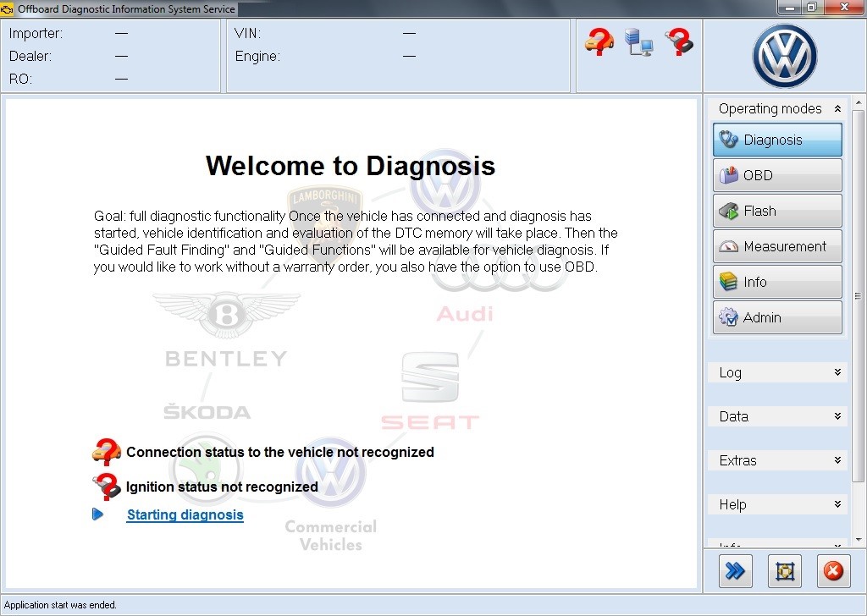The height and width of the screenshot is (616, 867).
Task: Collapse the Operating modes section
Action: pyautogui.click(x=837, y=108)
